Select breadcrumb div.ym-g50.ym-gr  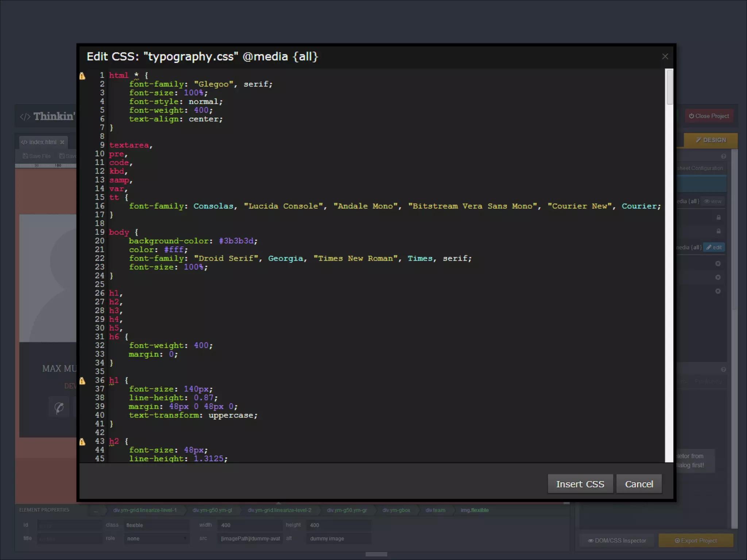click(347, 510)
